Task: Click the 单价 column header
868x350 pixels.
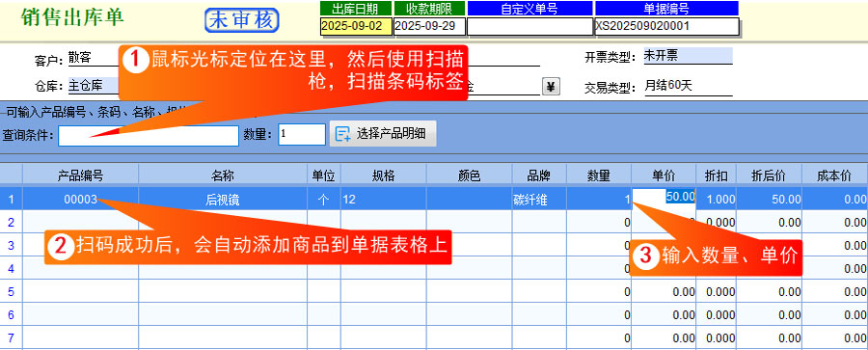Action: pos(664,175)
